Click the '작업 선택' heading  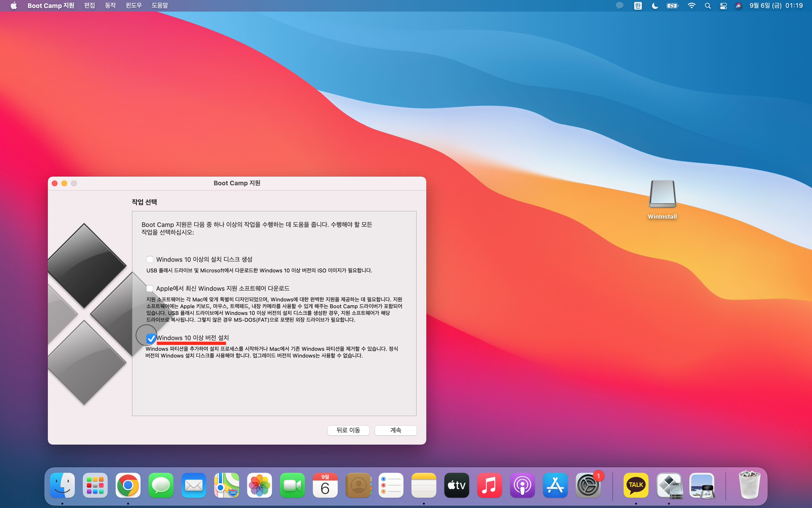[144, 202]
